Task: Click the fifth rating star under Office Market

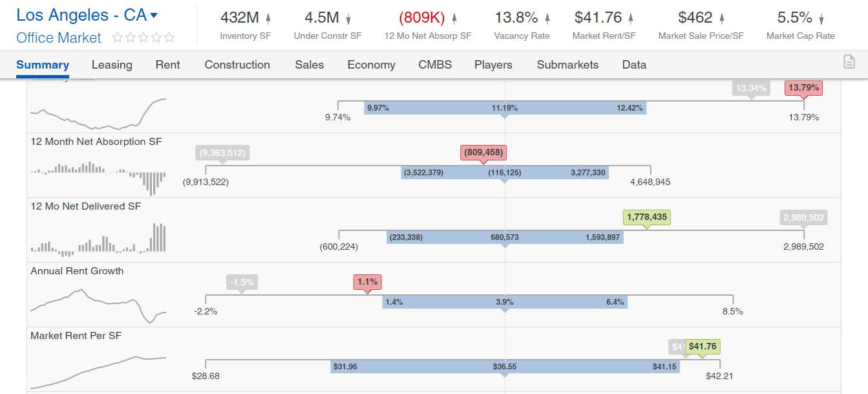Action: pyautogui.click(x=169, y=38)
